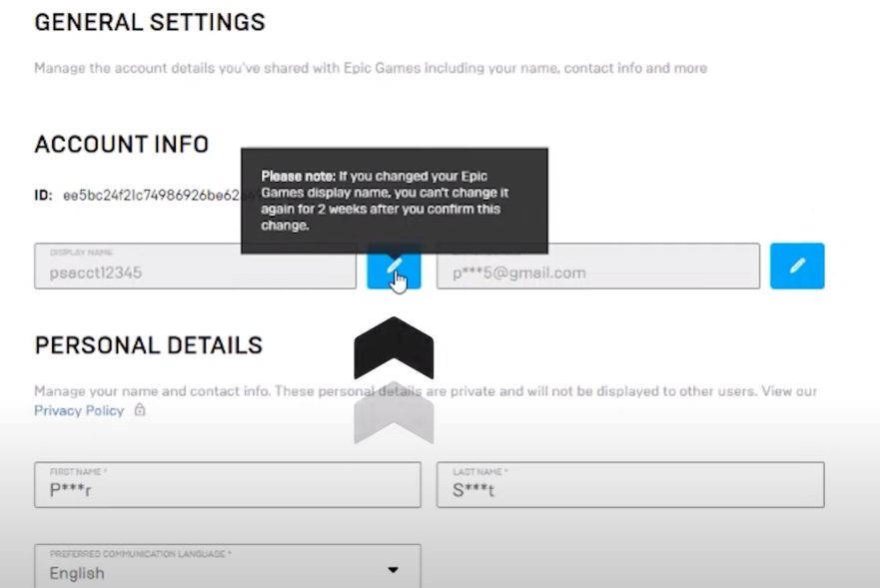Click the First Name input field
The height and width of the screenshot is (588, 880).
pos(227,484)
